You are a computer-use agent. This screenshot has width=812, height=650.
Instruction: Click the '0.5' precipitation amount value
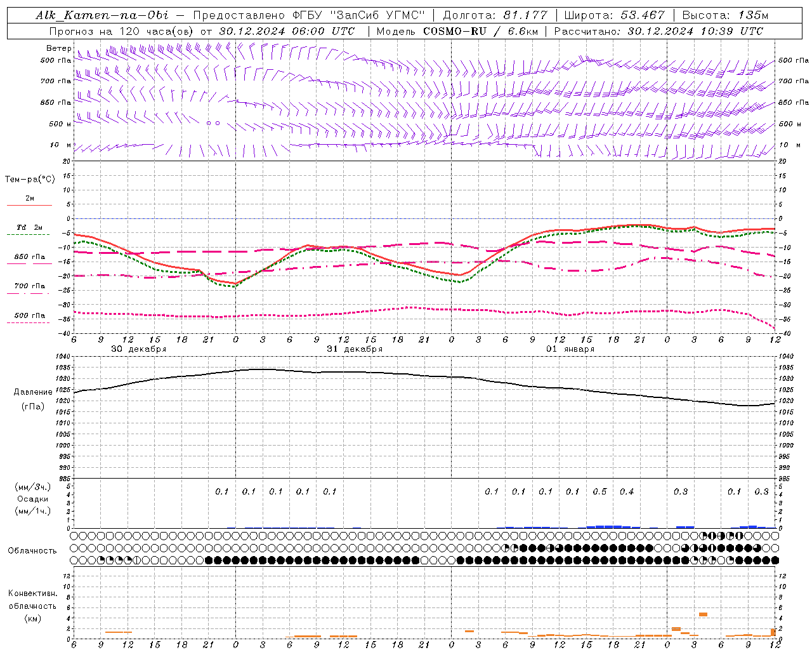[599, 491]
